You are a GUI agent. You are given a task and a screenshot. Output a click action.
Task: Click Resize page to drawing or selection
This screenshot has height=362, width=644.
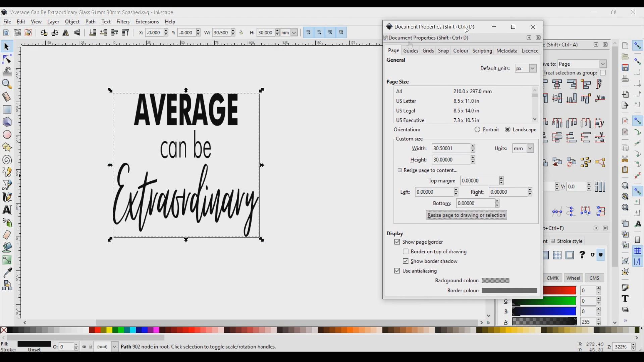[x=466, y=216]
